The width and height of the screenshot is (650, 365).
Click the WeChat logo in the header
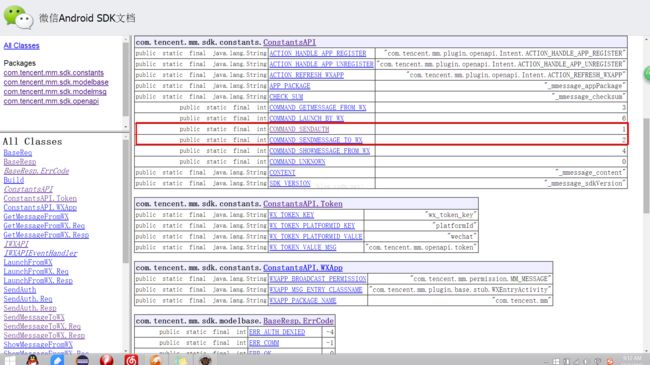[x=18, y=17]
